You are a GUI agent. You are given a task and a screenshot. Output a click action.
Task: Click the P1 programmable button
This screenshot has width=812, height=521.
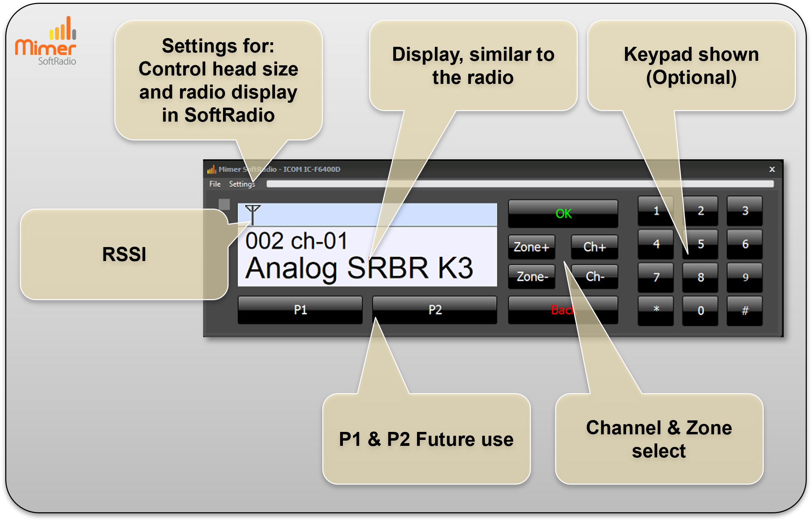coord(300,310)
